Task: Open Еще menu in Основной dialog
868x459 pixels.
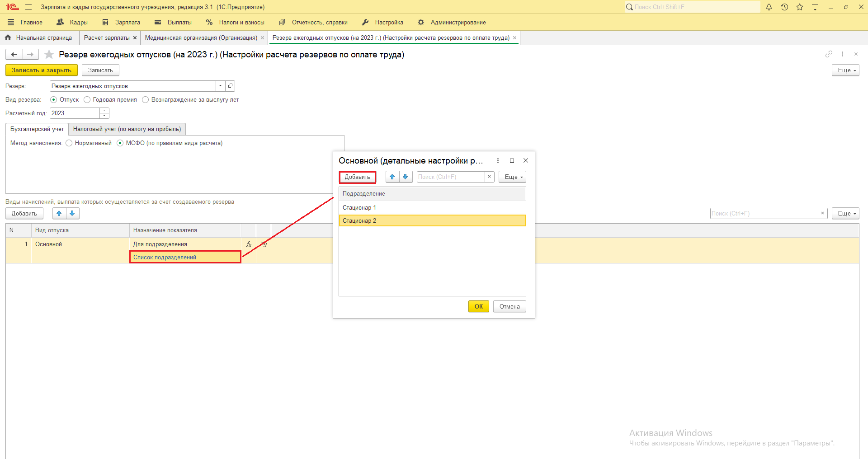Action: point(512,177)
